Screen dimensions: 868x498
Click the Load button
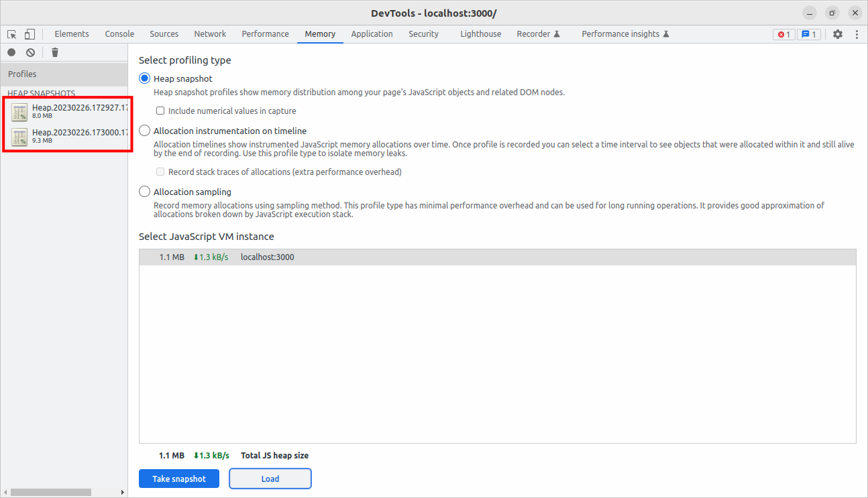270,479
